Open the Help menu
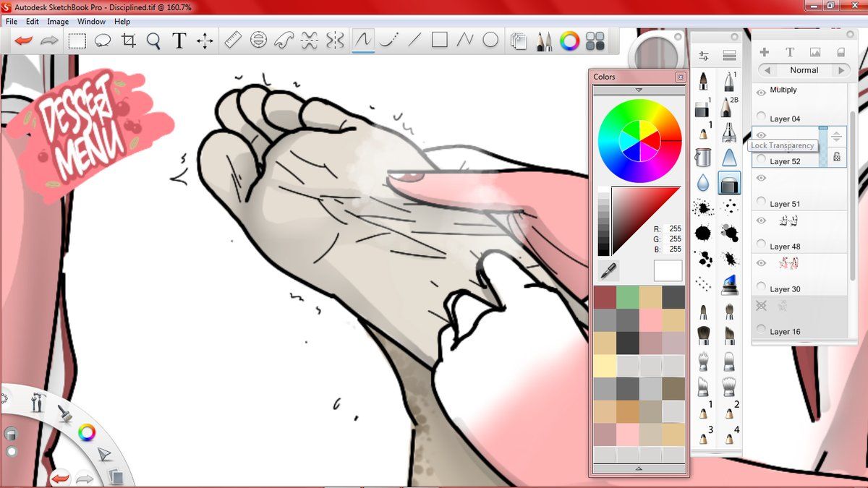Image resolution: width=868 pixels, height=488 pixels. (122, 22)
